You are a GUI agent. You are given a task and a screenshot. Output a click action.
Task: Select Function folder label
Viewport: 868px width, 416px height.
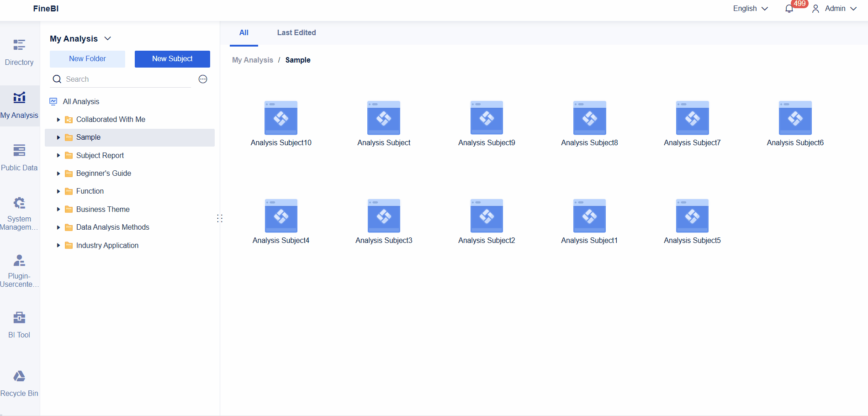click(x=90, y=191)
